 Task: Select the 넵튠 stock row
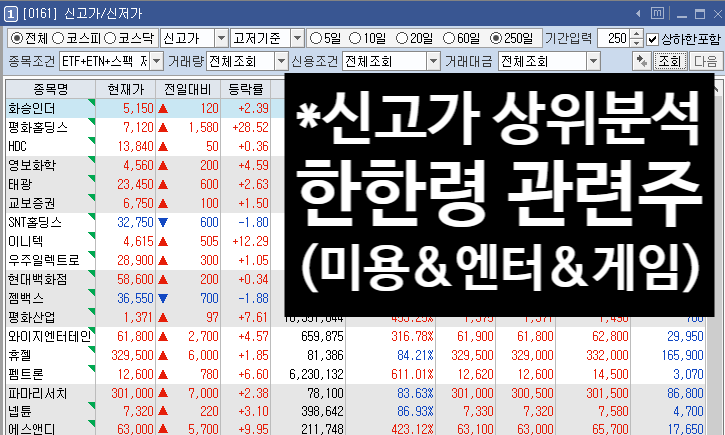click(x=355, y=411)
